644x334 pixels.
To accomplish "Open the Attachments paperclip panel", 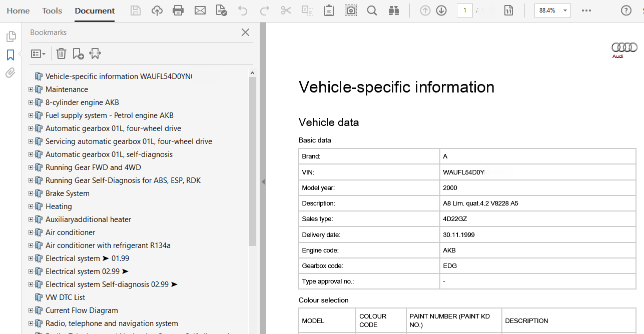I will pyautogui.click(x=11, y=73).
